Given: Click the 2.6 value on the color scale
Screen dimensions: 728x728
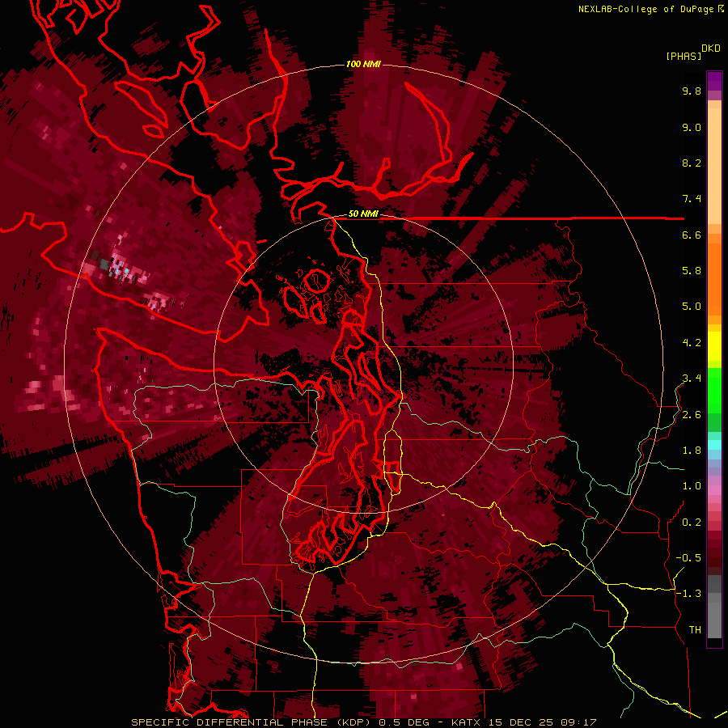Looking at the screenshot, I should pos(692,415).
